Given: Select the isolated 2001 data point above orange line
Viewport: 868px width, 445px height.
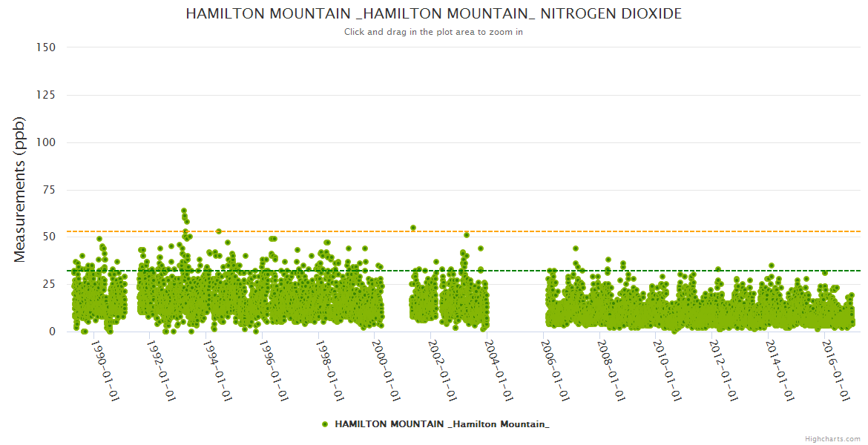Looking at the screenshot, I should pyautogui.click(x=413, y=228).
